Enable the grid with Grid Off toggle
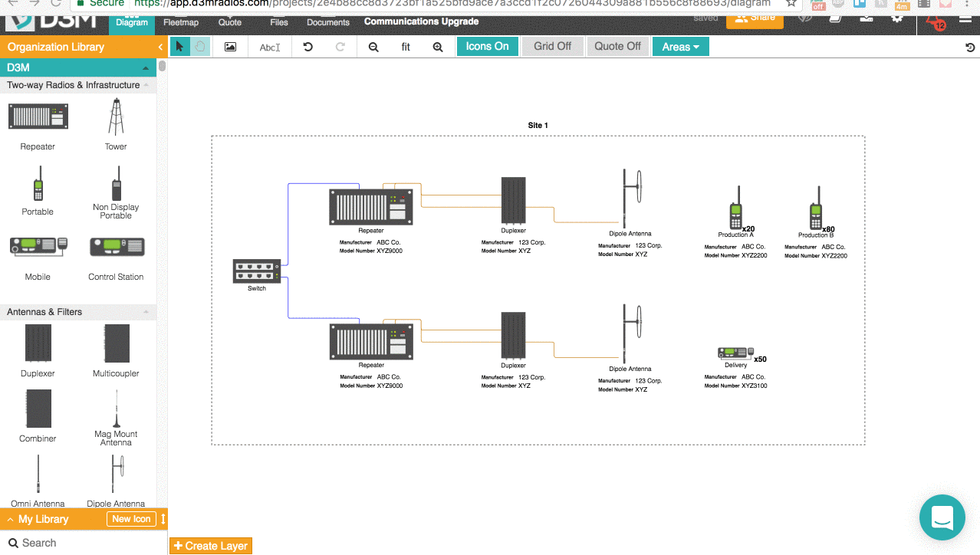This screenshot has height=555, width=980. (x=552, y=46)
